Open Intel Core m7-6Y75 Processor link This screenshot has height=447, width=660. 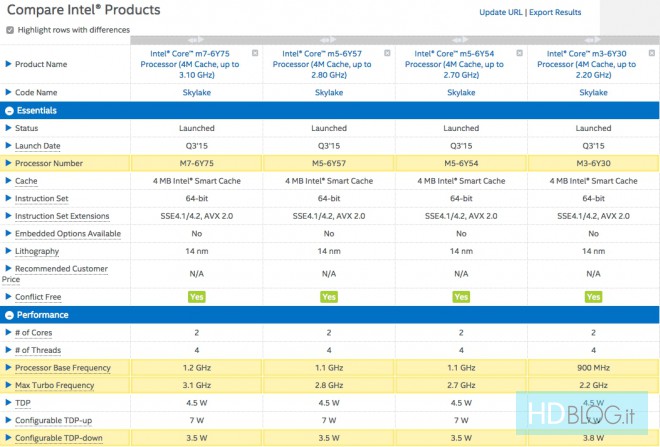coord(195,63)
